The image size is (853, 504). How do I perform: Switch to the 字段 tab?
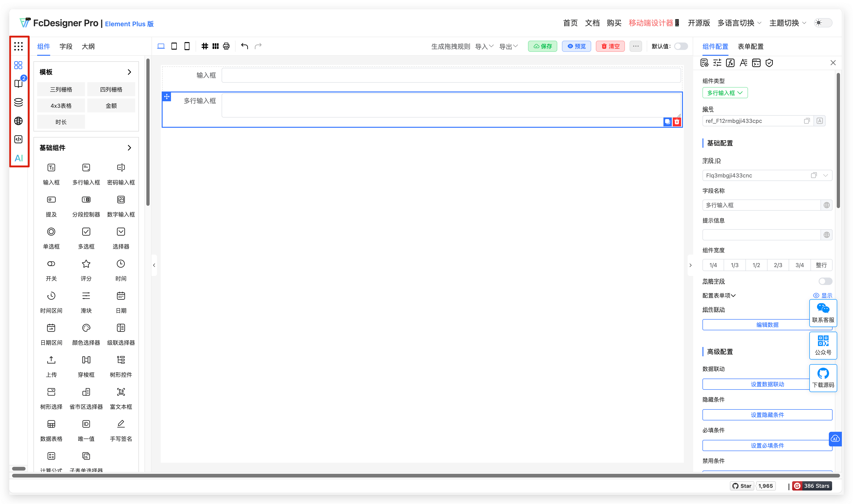(66, 46)
